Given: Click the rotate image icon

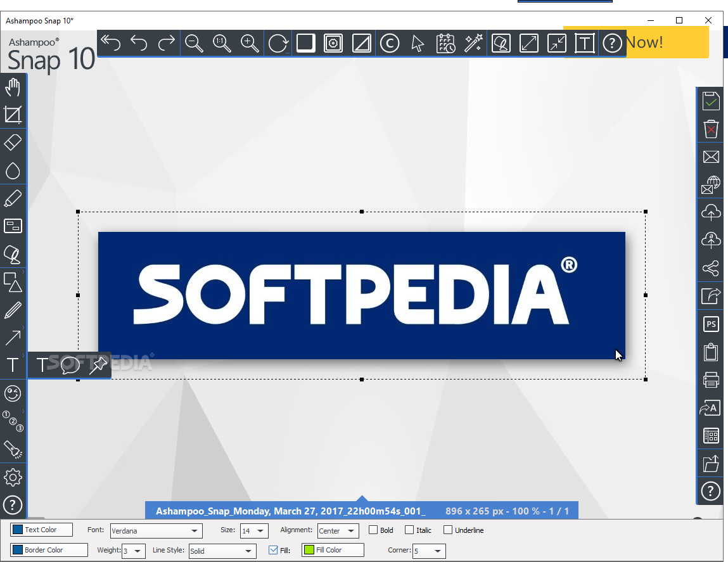Looking at the screenshot, I should click(x=278, y=43).
